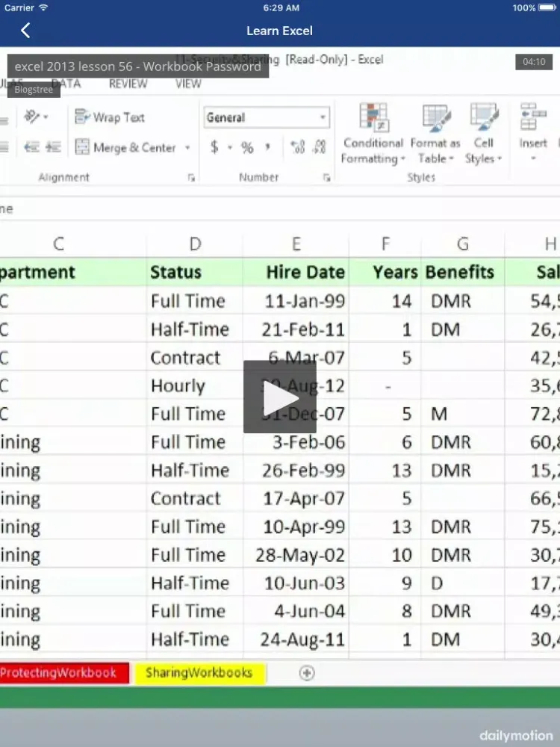
Task: Apply comma style format
Action: (x=267, y=147)
